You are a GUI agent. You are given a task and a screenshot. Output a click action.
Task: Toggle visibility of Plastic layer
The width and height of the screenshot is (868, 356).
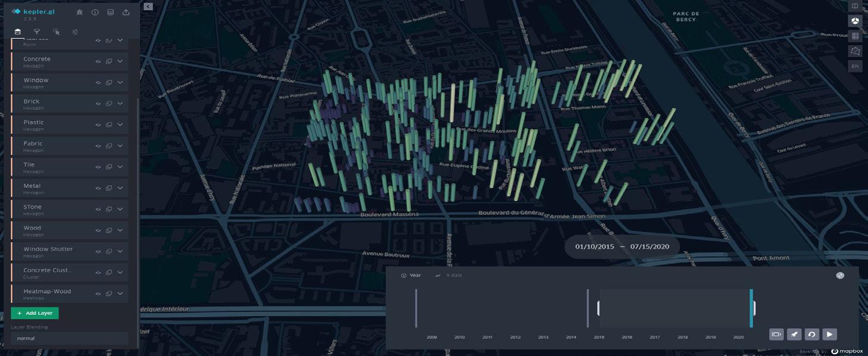point(98,125)
